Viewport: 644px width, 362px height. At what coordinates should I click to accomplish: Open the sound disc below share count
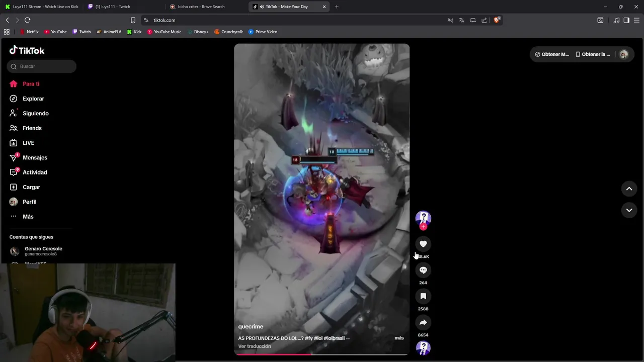click(x=423, y=348)
